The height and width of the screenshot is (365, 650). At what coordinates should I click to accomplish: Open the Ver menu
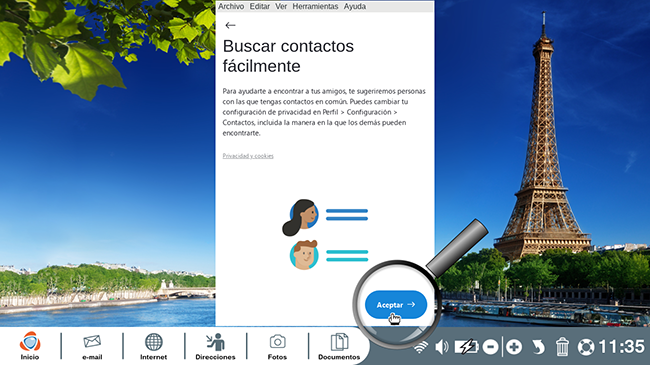coord(281,6)
